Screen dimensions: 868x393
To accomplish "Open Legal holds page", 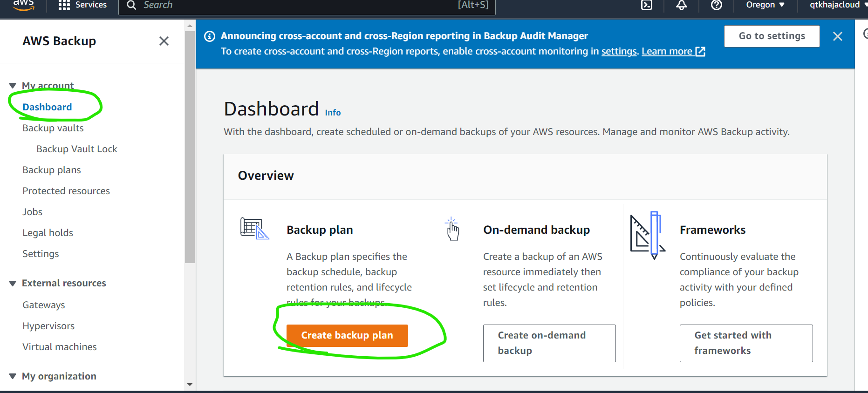I will coord(48,233).
